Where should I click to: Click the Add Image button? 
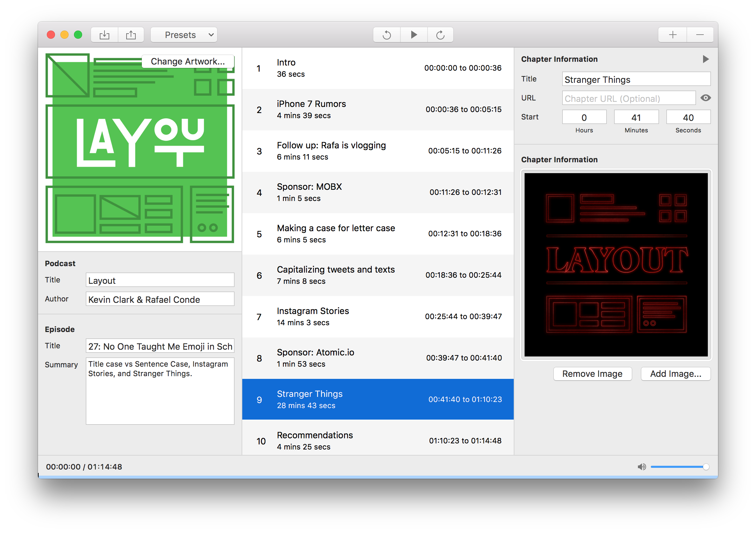coord(675,374)
